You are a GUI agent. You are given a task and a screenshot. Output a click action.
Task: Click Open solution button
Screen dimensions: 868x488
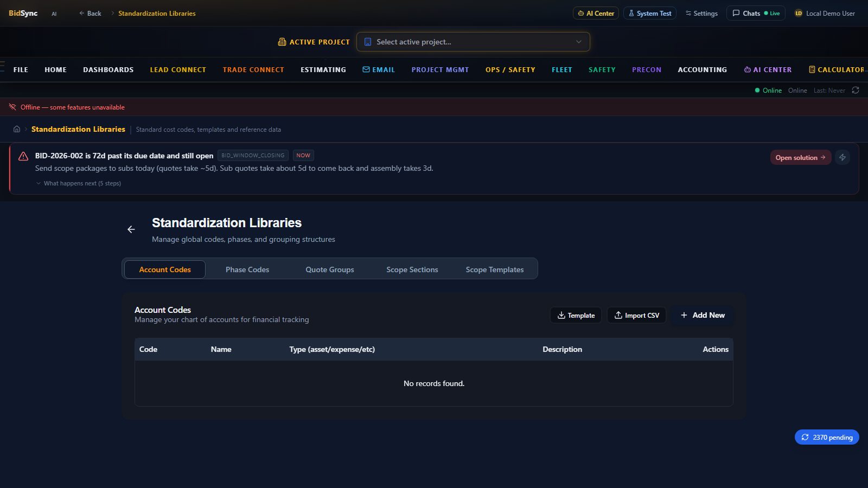(801, 157)
